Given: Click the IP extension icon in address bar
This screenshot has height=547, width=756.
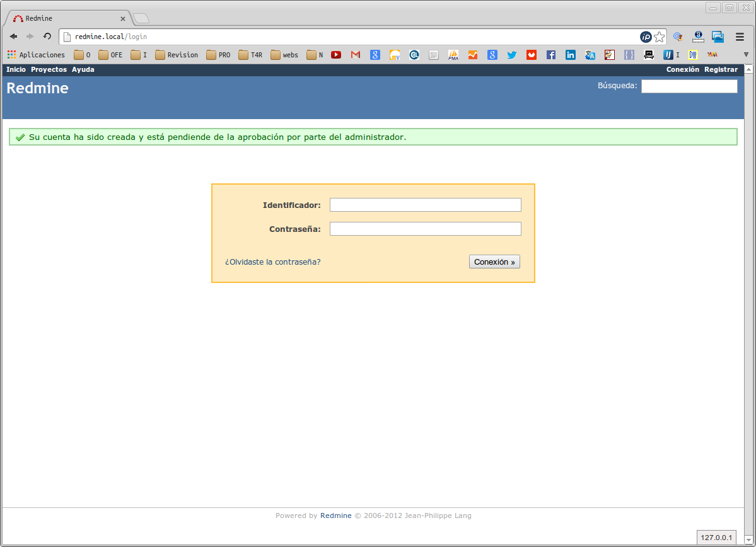Looking at the screenshot, I should (x=646, y=37).
